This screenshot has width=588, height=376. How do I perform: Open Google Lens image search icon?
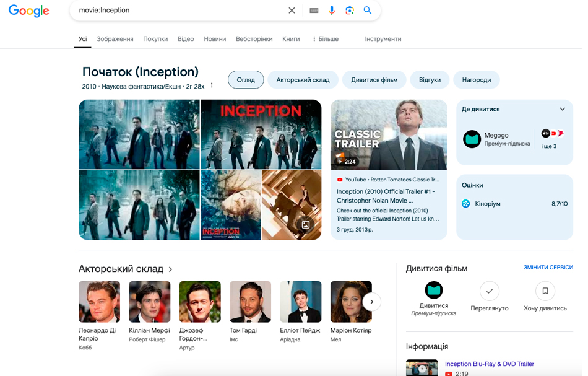pyautogui.click(x=350, y=11)
